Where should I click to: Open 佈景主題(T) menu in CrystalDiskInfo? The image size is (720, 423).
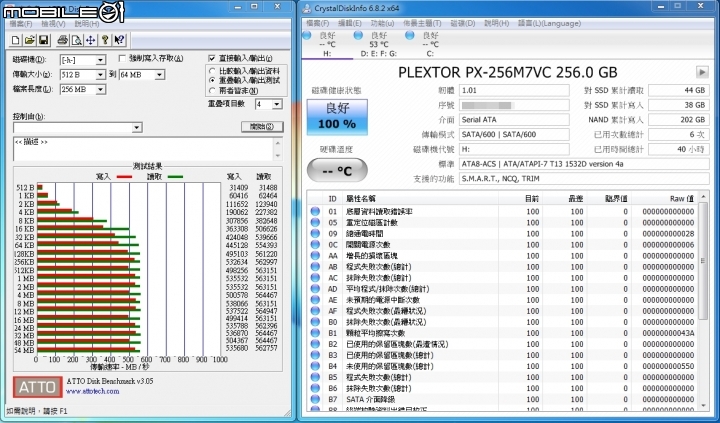[422, 23]
